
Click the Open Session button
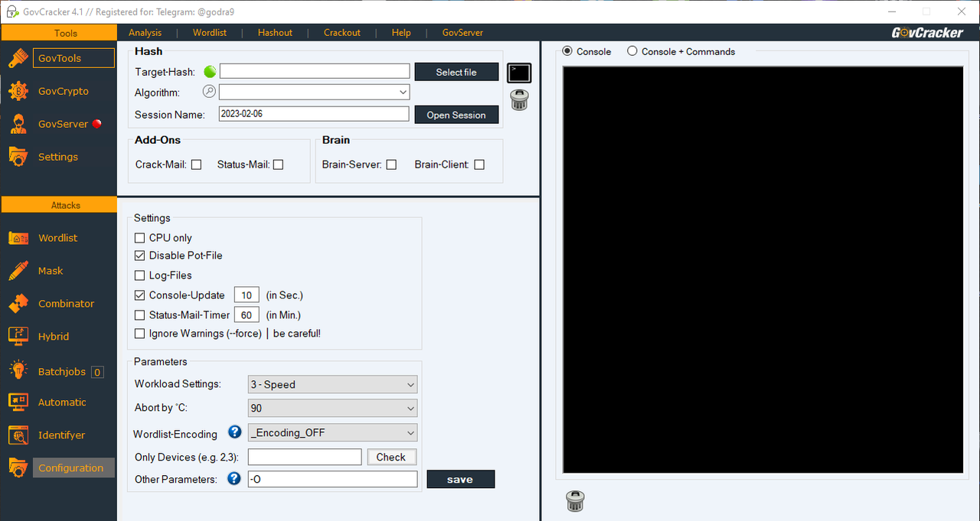click(x=456, y=115)
